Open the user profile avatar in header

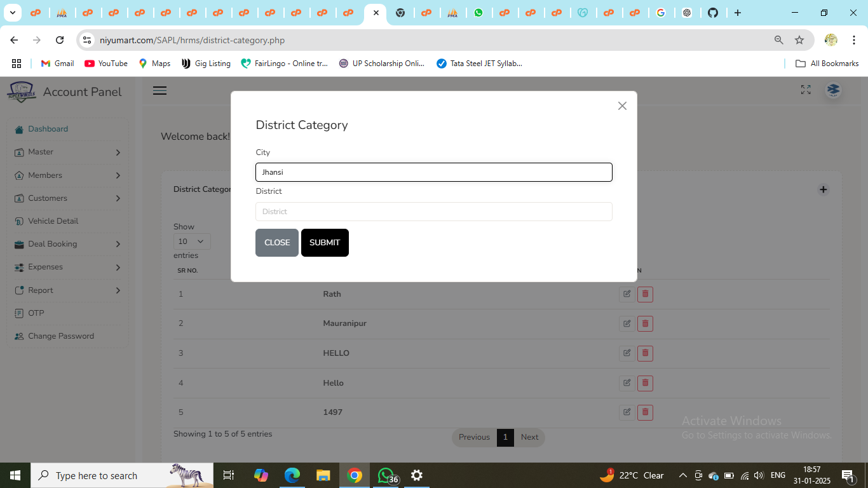(833, 90)
